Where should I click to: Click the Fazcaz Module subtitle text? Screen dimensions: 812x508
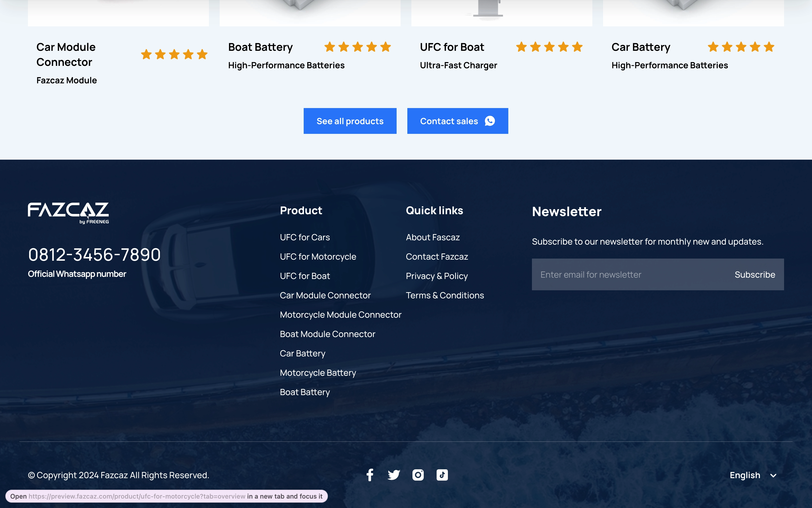point(66,80)
